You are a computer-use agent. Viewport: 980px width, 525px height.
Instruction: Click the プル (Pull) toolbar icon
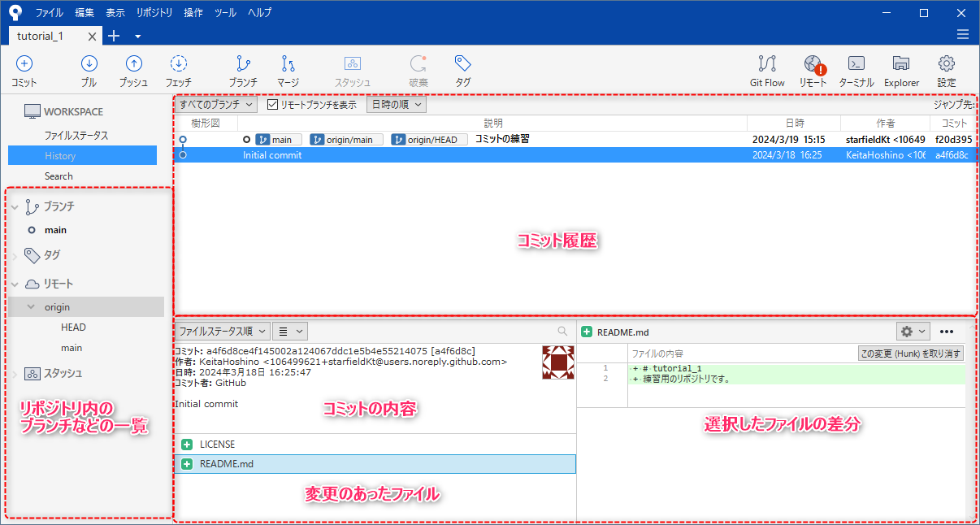pos(89,71)
